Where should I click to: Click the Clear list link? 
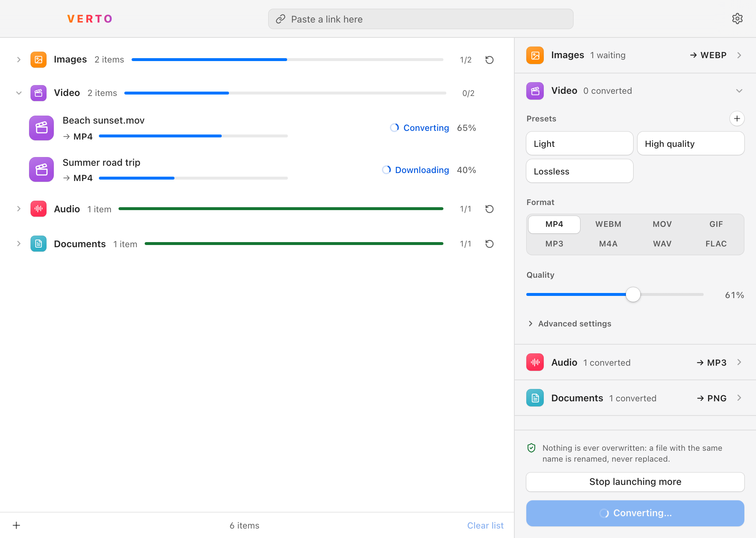[x=485, y=526]
